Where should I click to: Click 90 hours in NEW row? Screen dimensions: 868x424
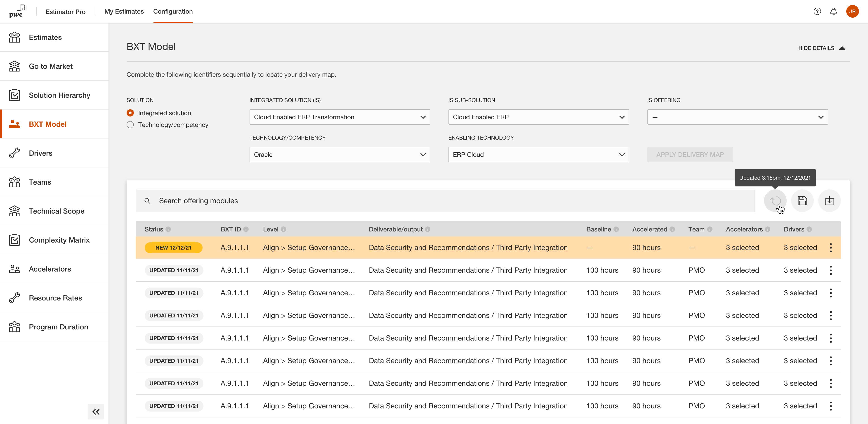pos(646,248)
